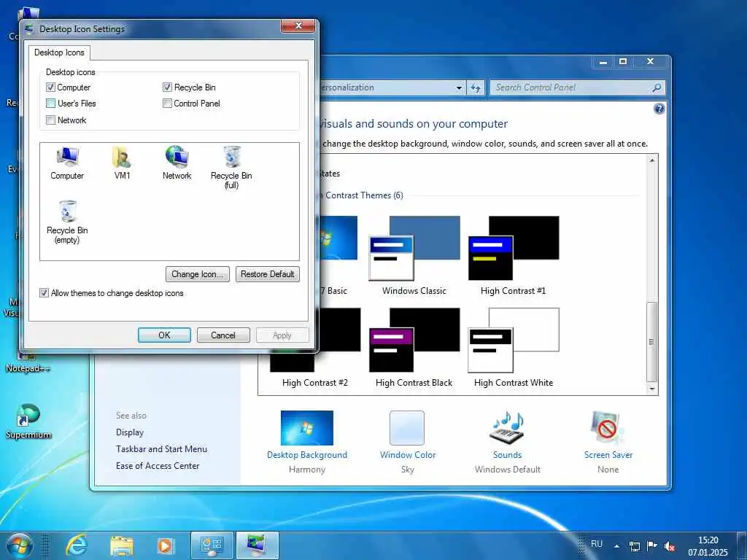Select the Desktop Icons tab

point(59,52)
